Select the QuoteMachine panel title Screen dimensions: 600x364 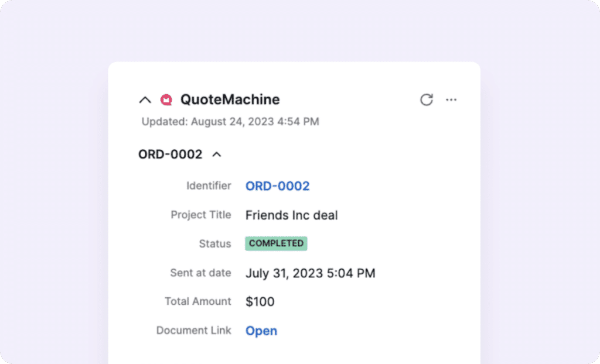(x=230, y=99)
